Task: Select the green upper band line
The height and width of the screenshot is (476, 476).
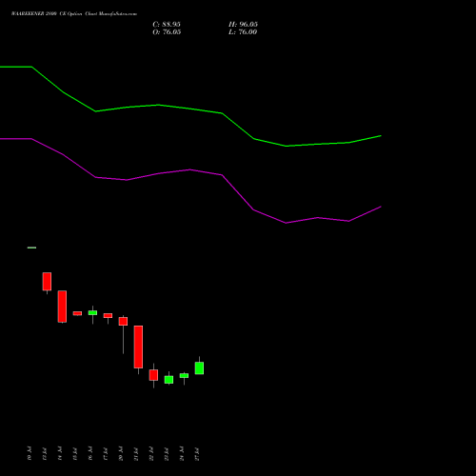Action: tap(190, 109)
